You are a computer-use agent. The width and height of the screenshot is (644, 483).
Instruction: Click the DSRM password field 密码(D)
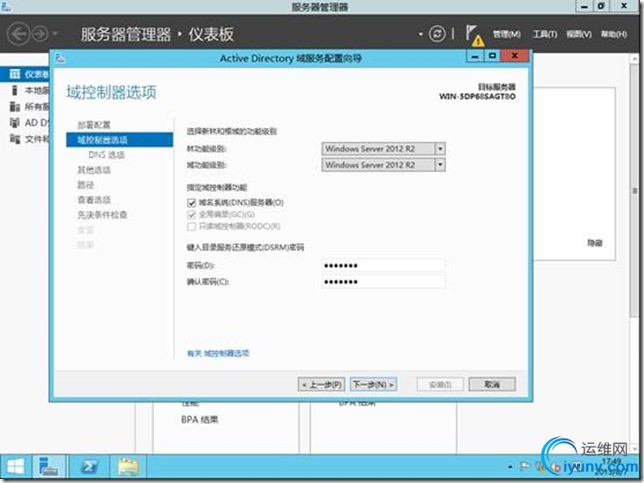click(383, 265)
